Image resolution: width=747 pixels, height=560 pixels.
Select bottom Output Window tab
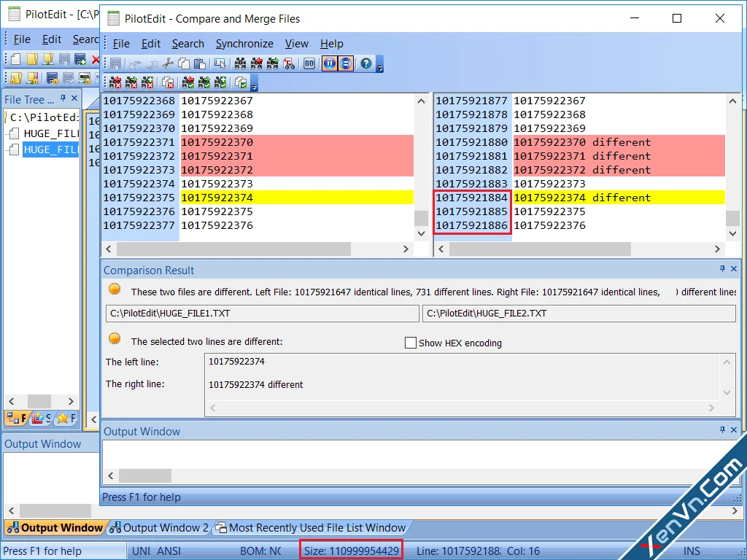[x=55, y=528]
